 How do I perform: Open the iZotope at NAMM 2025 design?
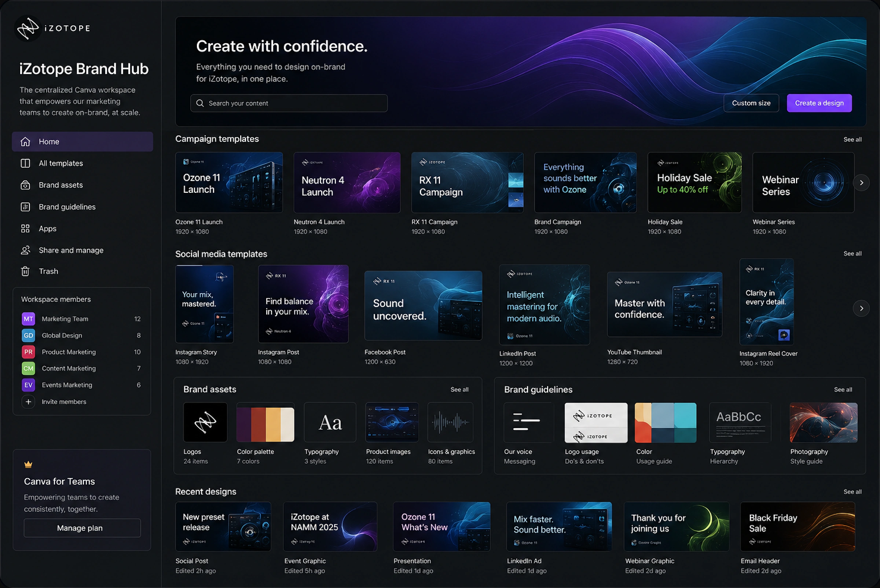330,526
